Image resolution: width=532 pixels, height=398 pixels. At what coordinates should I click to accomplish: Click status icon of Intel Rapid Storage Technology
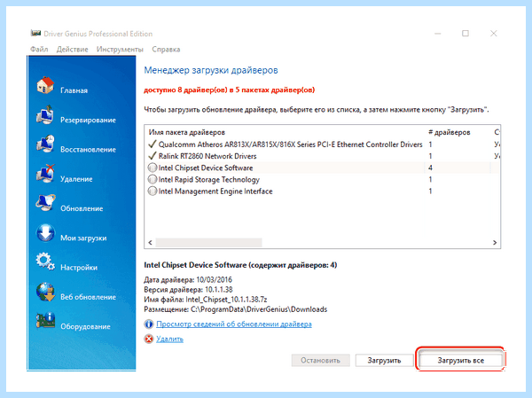[x=153, y=179]
